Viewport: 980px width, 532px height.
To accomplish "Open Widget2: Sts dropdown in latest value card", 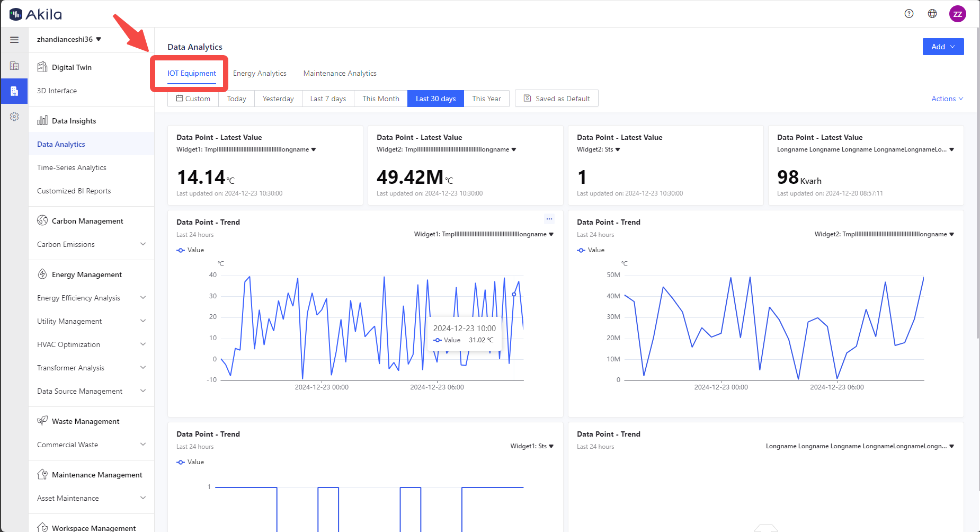I will tap(599, 149).
